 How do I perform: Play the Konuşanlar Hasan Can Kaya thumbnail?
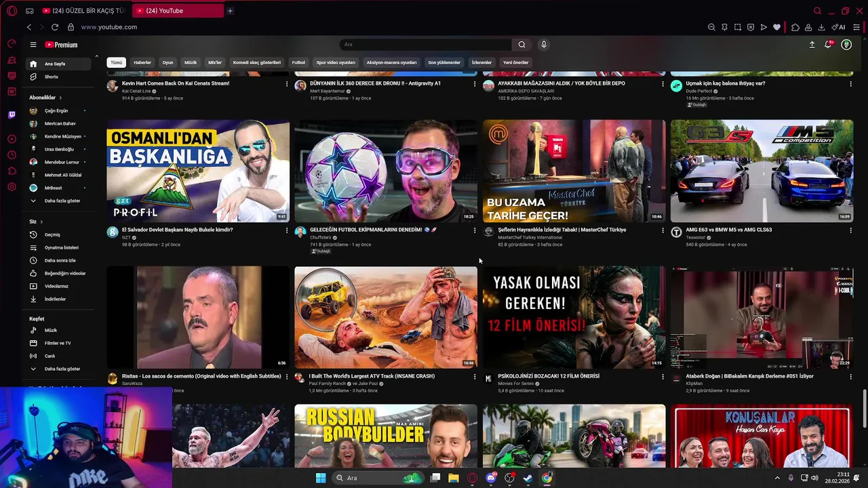pyautogui.click(x=762, y=436)
